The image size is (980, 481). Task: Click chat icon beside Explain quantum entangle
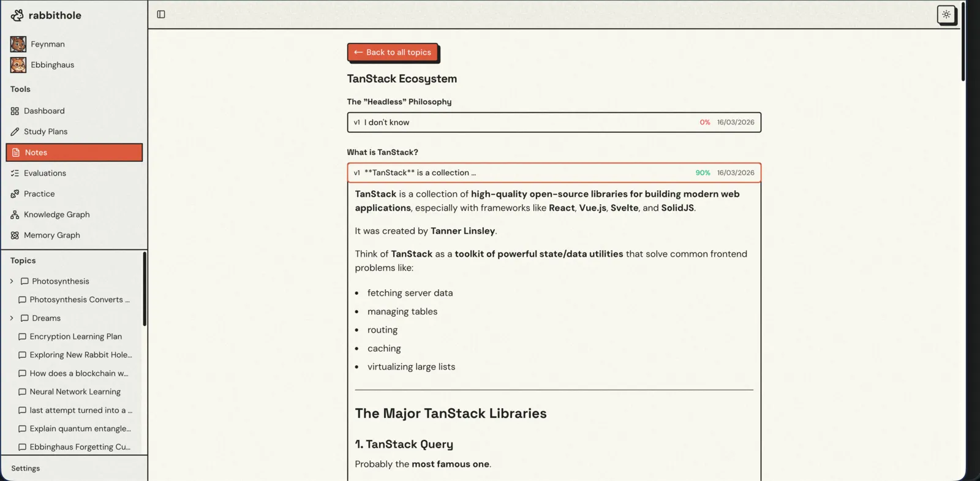(22, 429)
